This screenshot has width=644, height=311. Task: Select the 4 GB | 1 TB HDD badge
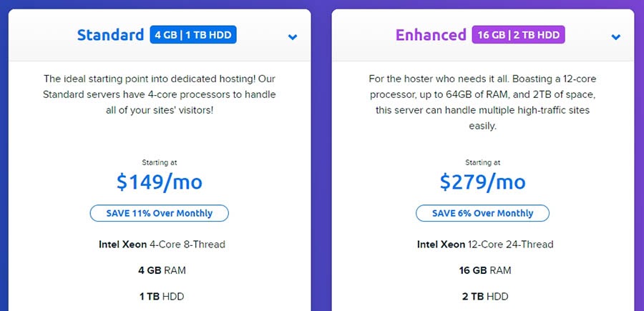pyautogui.click(x=193, y=35)
